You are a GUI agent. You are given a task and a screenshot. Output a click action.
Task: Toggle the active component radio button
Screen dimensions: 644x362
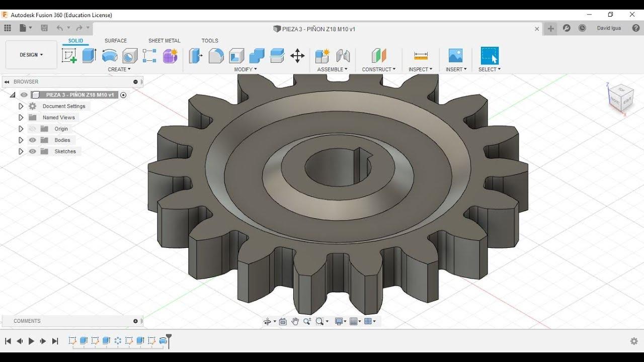[123, 95]
